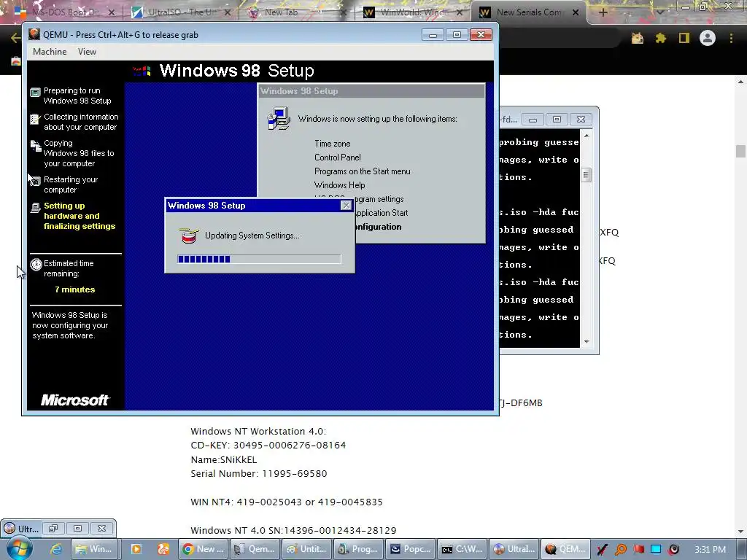The height and width of the screenshot is (560, 747).
Task: Click the red flag Action Center tray icon
Action: [x=638, y=550]
